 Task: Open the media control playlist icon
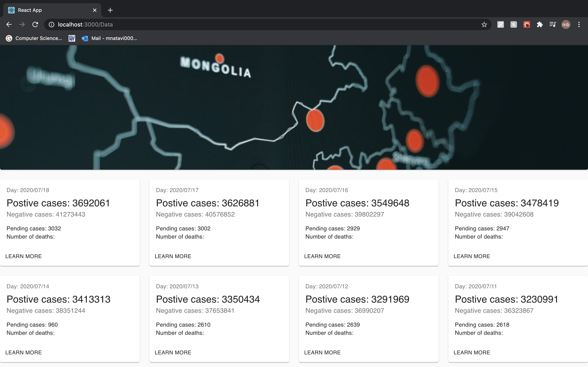tap(552, 24)
